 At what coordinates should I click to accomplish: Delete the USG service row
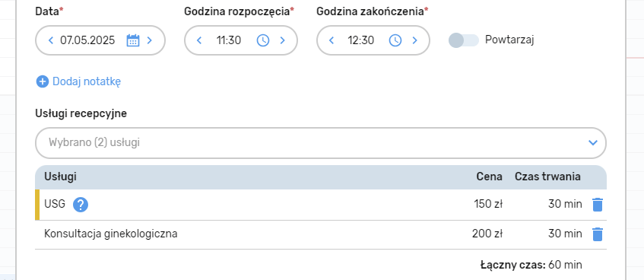pos(598,205)
